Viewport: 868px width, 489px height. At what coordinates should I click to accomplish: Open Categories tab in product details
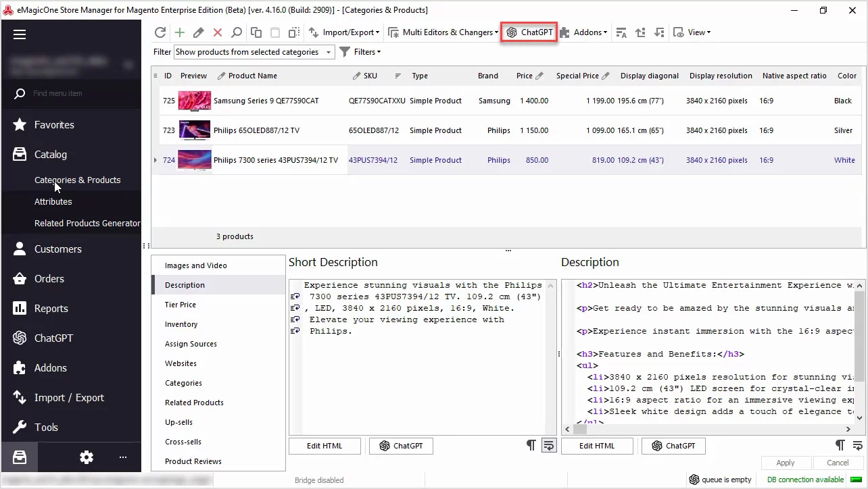click(x=218, y=383)
